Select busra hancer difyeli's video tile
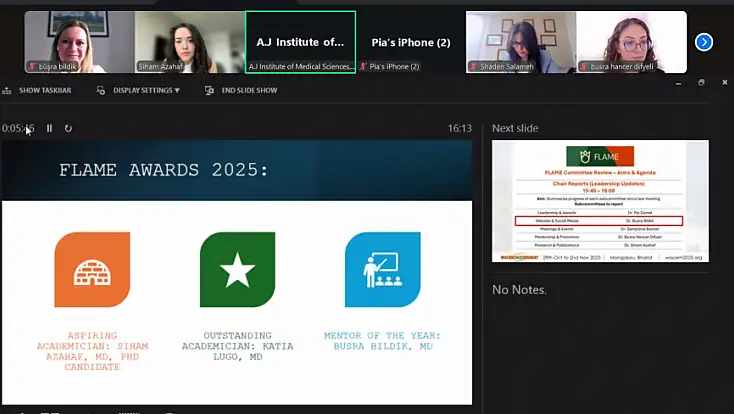The width and height of the screenshot is (734, 414). pos(631,42)
